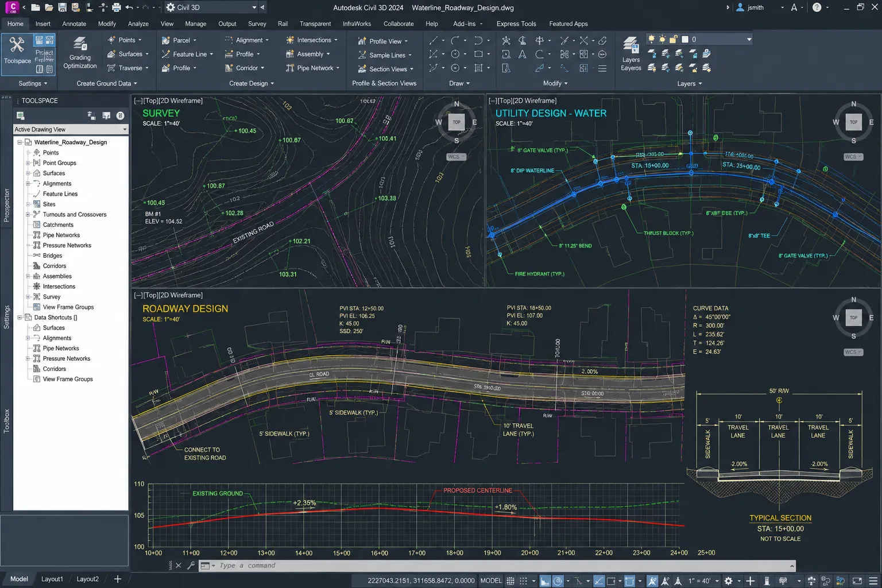Toggle Object Snap in status bar
Viewport: 882px width, 588px height.
click(611, 581)
